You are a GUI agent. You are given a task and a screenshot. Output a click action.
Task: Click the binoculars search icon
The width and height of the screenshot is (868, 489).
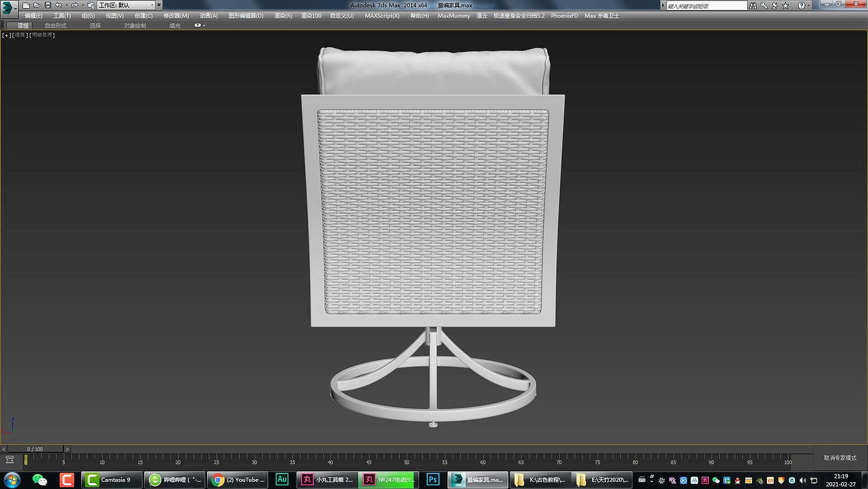pyautogui.click(x=753, y=5)
